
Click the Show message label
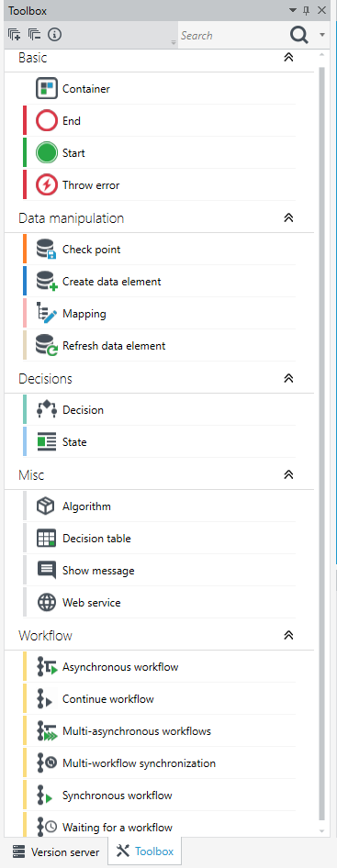98,571
